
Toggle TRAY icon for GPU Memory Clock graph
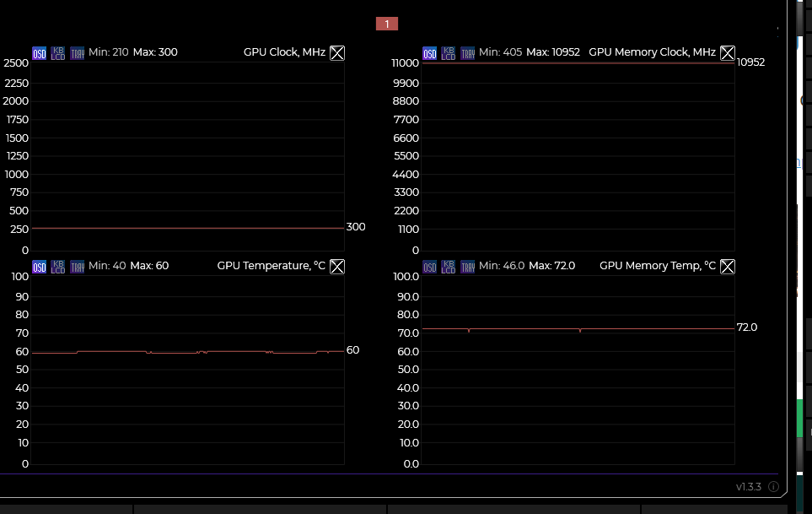[x=468, y=53]
